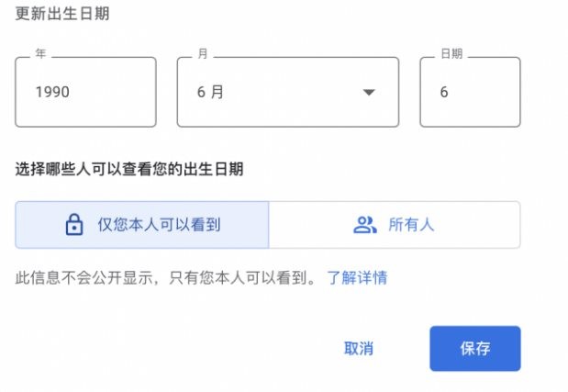Select the 仅您本人可以看到 visibility option
Screen dimensions: 568x392
pos(142,225)
